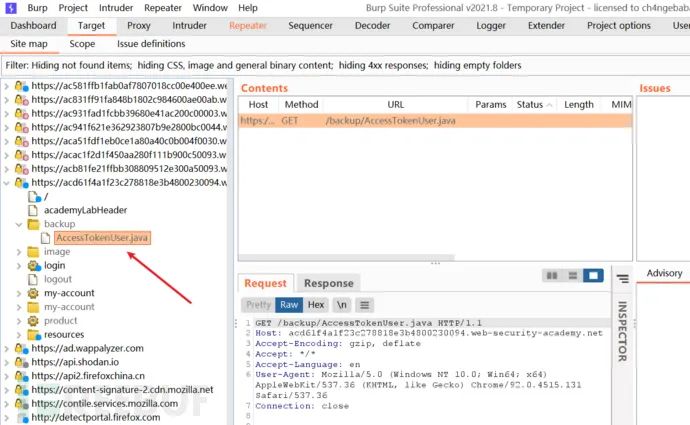Viewport: 690px width, 425px height.
Task: Click the login gear icon
Action: 34,265
